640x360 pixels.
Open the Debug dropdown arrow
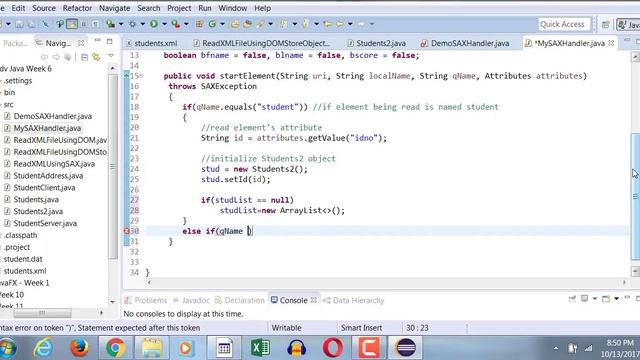point(142,24)
